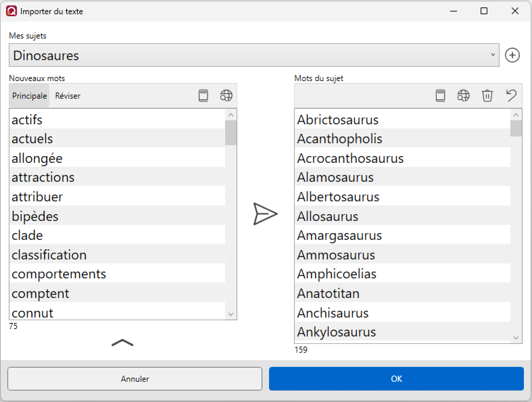Screen dimensions: 532x402
Task: Select 'Abrictosaurus' in subject words
Action: click(402, 120)
